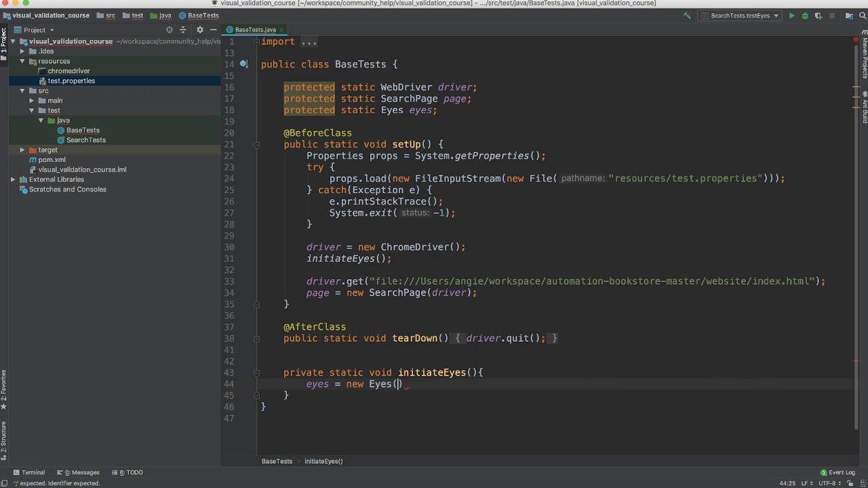Expand the target folder in the tree
The image size is (868, 488).
click(22, 150)
